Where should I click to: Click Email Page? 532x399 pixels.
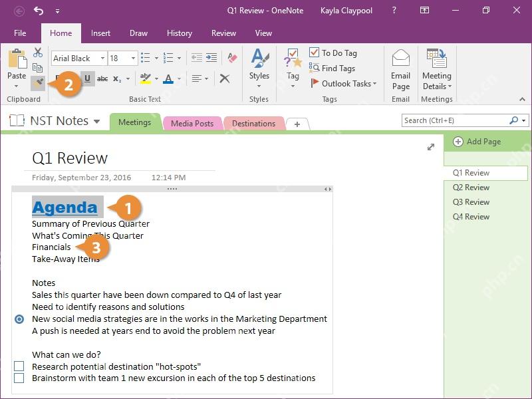point(401,70)
